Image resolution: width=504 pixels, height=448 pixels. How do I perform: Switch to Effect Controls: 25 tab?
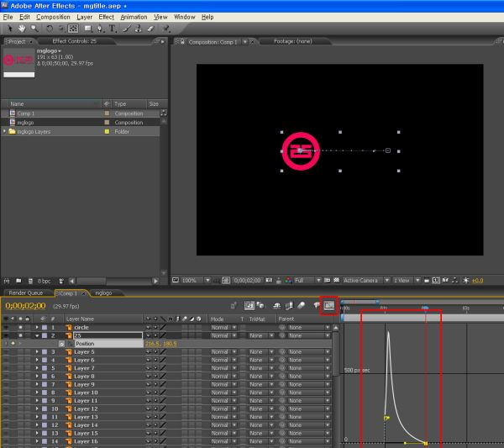[x=74, y=41]
